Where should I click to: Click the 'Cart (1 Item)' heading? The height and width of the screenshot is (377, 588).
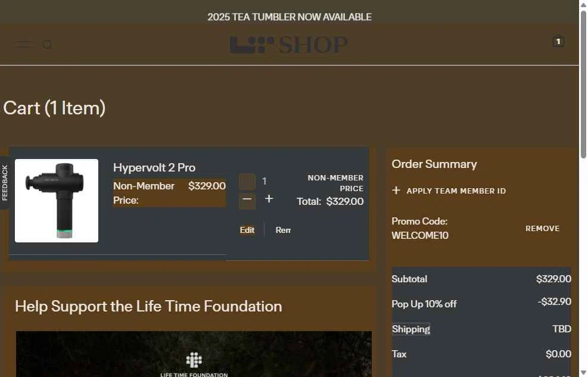pyautogui.click(x=54, y=108)
